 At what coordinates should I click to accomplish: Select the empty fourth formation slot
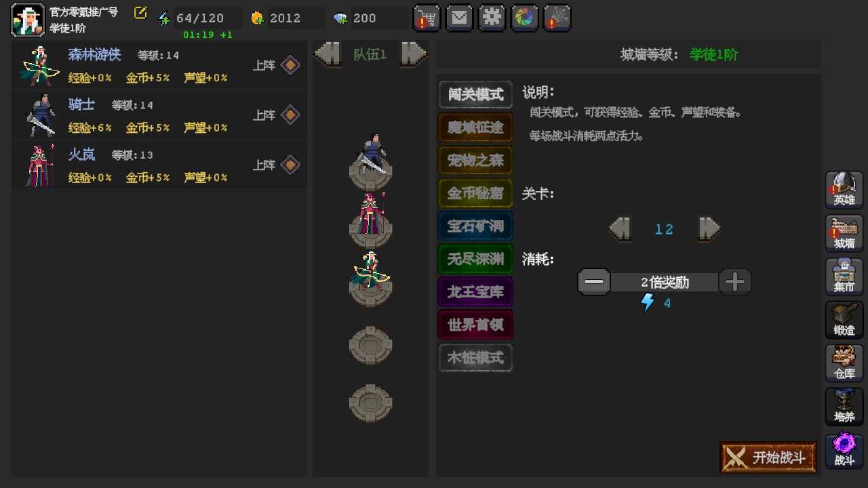pyautogui.click(x=370, y=346)
